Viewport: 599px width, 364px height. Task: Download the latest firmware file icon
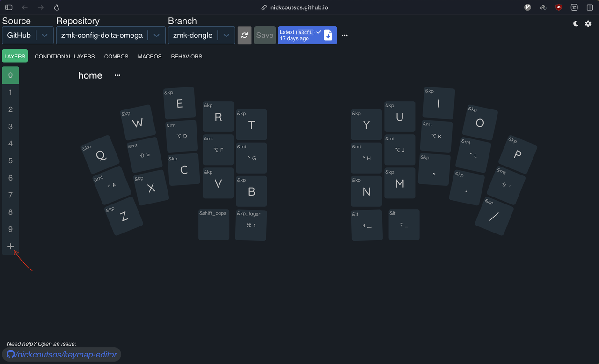pos(329,35)
